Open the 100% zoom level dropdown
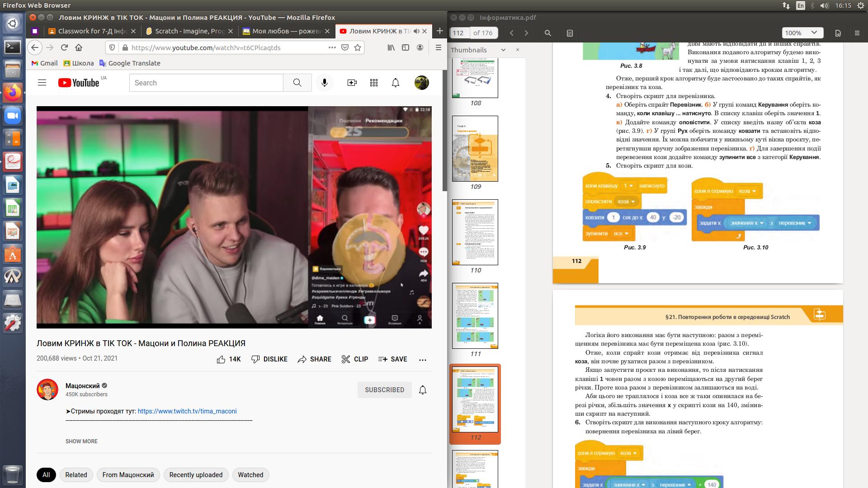Screen dimensions: 868x488 click(x=802, y=33)
